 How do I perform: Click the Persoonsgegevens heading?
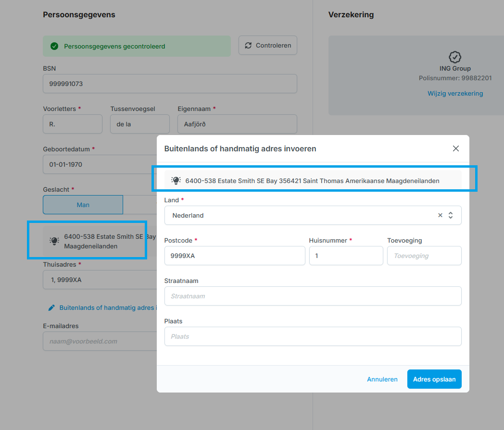(x=79, y=15)
